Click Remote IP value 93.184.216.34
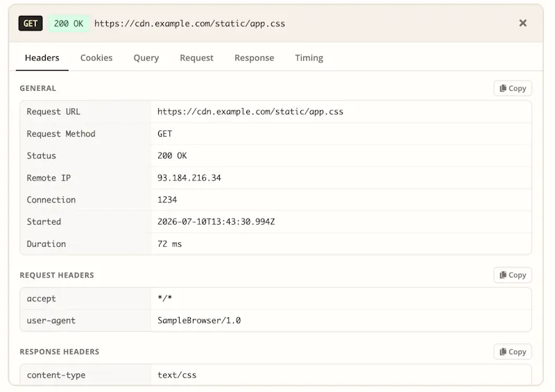 tap(189, 178)
